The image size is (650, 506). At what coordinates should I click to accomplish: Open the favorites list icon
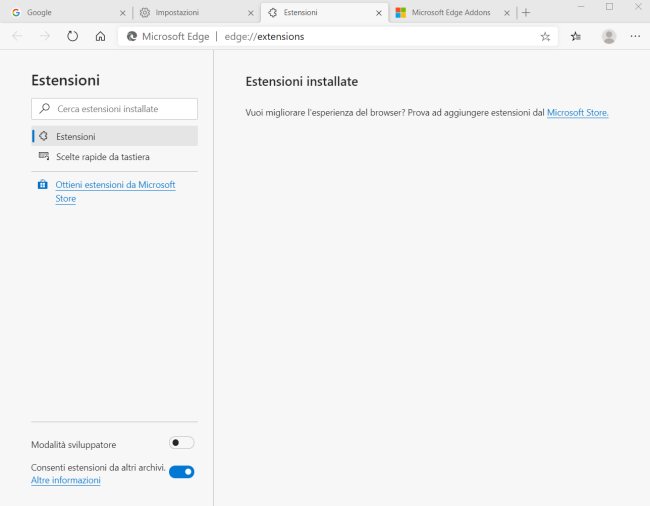tap(576, 36)
